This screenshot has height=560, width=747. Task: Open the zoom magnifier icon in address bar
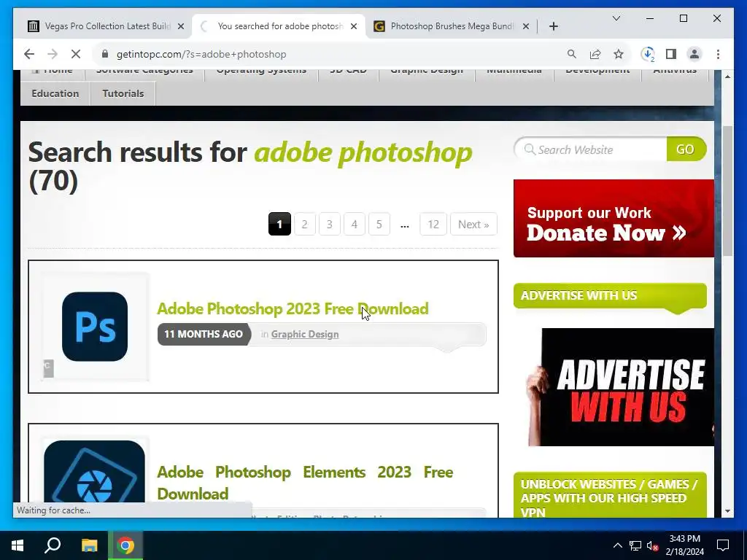(572, 54)
